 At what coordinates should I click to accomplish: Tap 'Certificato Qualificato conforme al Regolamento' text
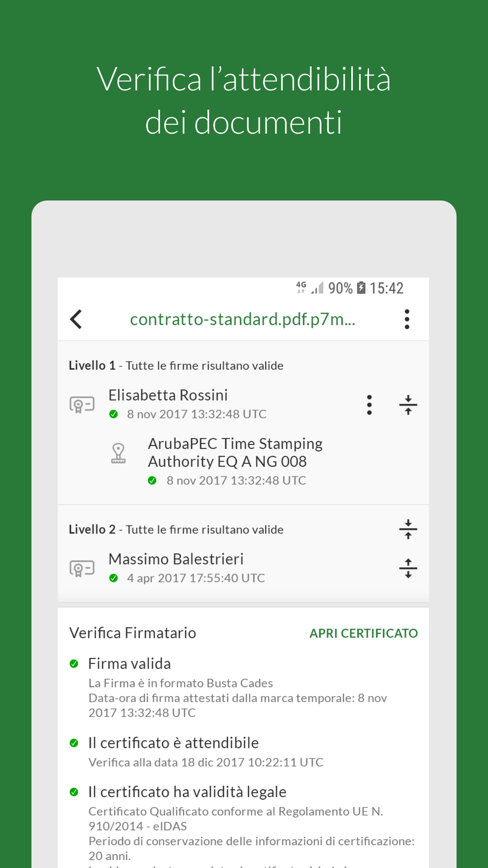[x=236, y=819]
